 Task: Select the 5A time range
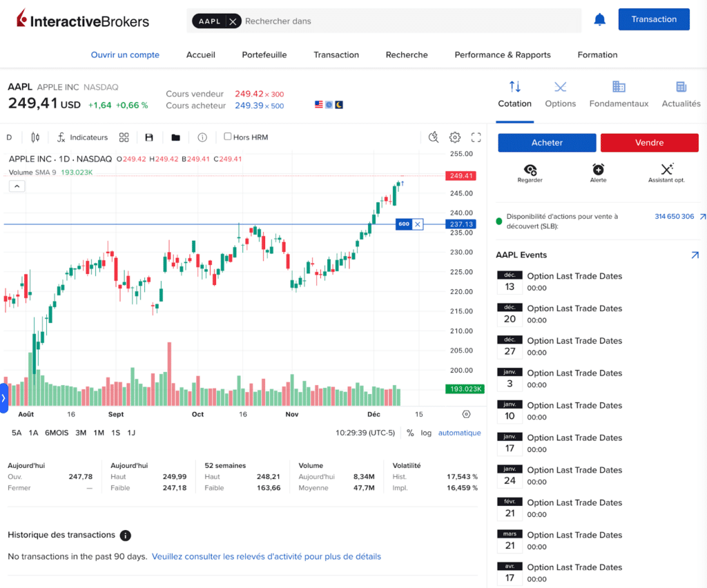pos(17,433)
